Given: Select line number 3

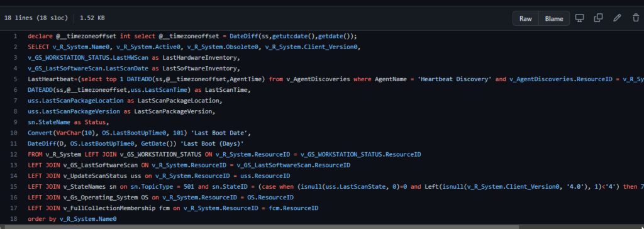Looking at the screenshot, I should click(15, 57).
